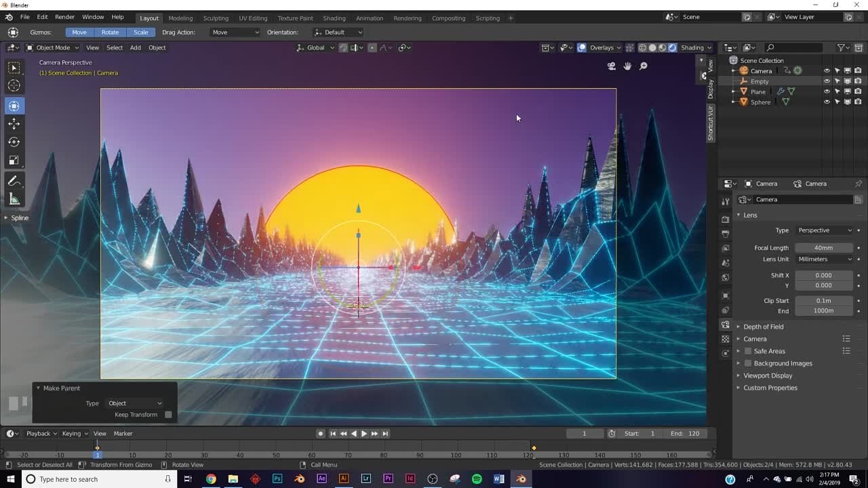Select the Rotate tool in the toolbar
Screen dimensions: 868x488
[15, 142]
